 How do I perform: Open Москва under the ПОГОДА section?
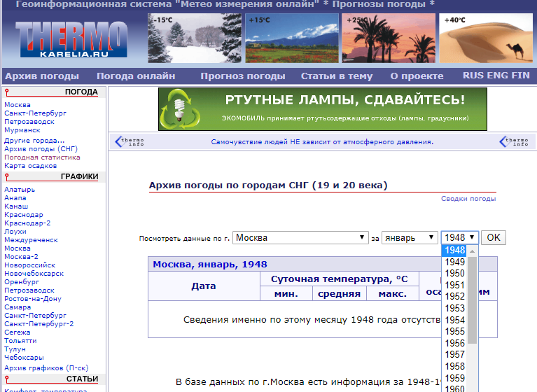pyautogui.click(x=18, y=105)
